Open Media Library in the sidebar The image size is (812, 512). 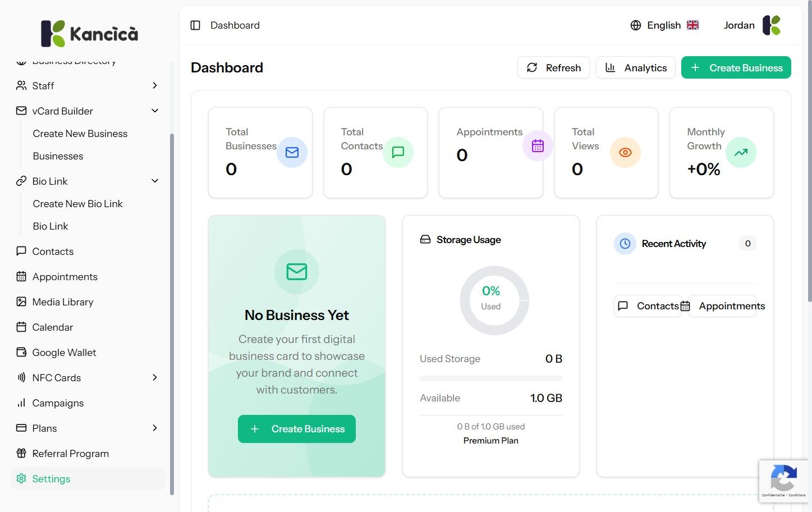[88, 301]
